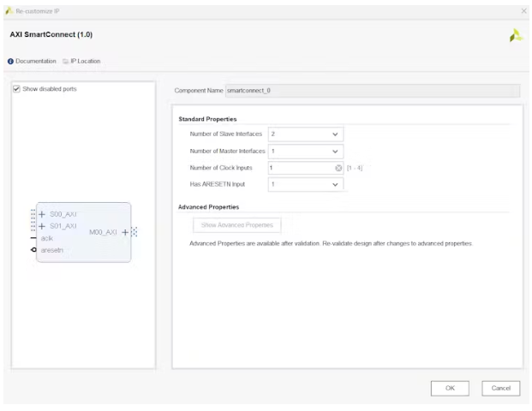Toggle the Show disabled ports checkbox
Viewport: 532px width, 411px height.
point(16,89)
